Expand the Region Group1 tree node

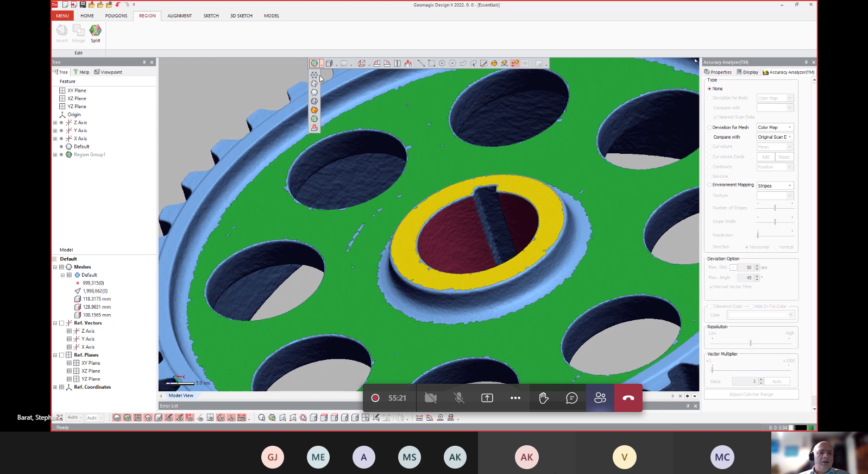(x=55, y=155)
